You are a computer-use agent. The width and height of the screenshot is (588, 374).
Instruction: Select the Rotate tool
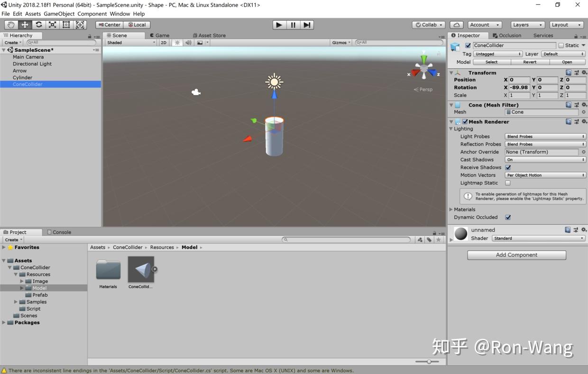pyautogui.click(x=38, y=25)
